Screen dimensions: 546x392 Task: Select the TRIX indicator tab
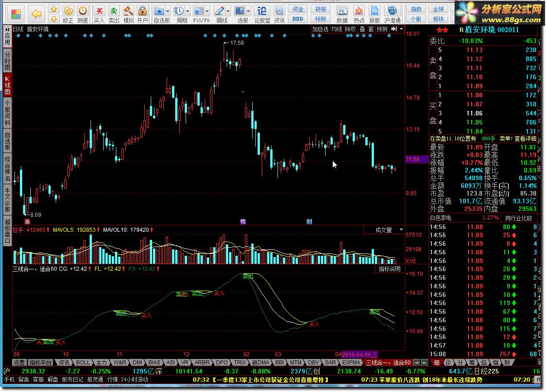240,363
